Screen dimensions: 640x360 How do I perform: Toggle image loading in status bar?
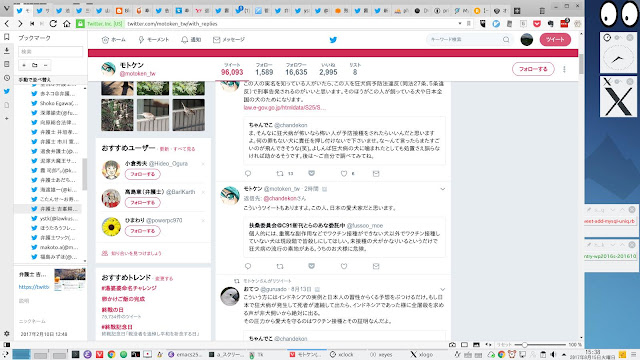click(476, 345)
